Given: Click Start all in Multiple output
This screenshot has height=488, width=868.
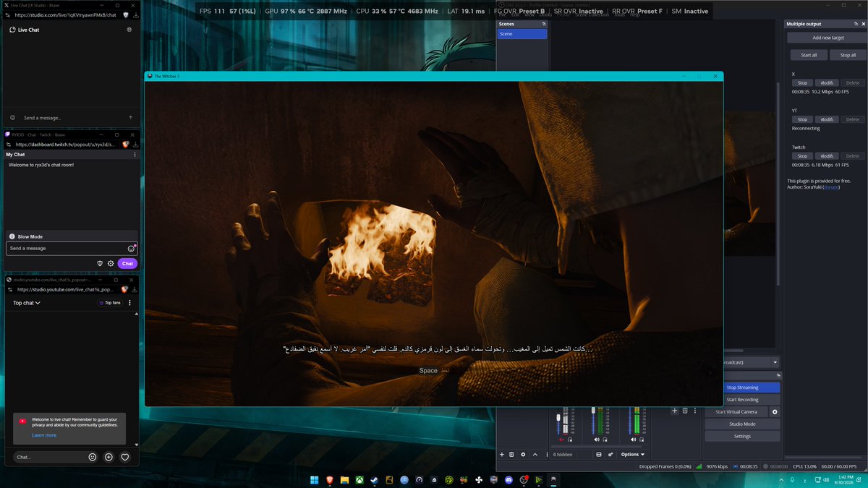Looking at the screenshot, I should click(809, 55).
